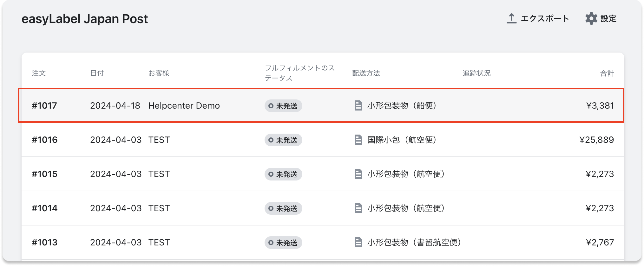Sort by the 合計 column header
The image size is (644, 266).
tap(607, 73)
